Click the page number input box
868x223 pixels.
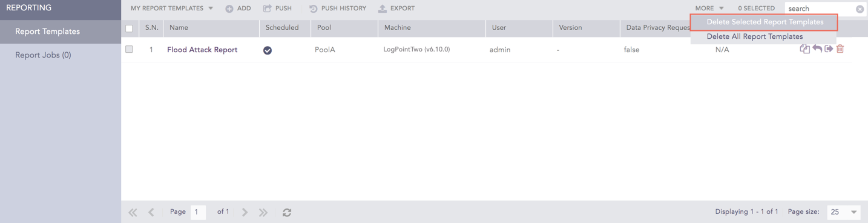pos(198,212)
